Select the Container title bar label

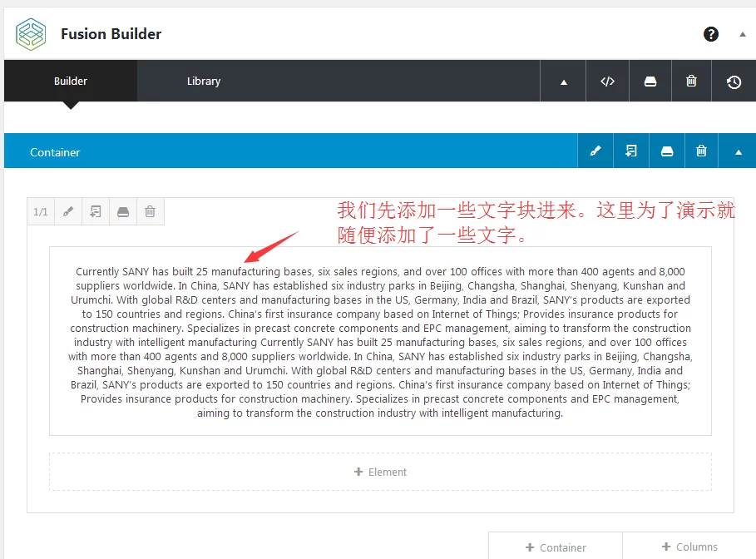[55, 152]
